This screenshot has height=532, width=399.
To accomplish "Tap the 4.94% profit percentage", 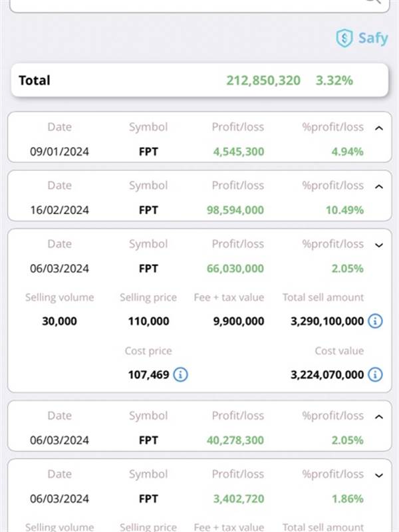I will pos(347,152).
